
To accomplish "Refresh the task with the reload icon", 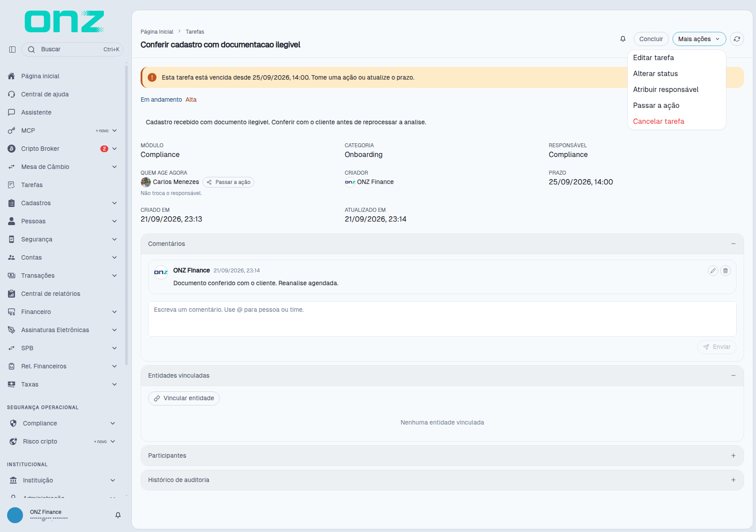I will tap(737, 39).
